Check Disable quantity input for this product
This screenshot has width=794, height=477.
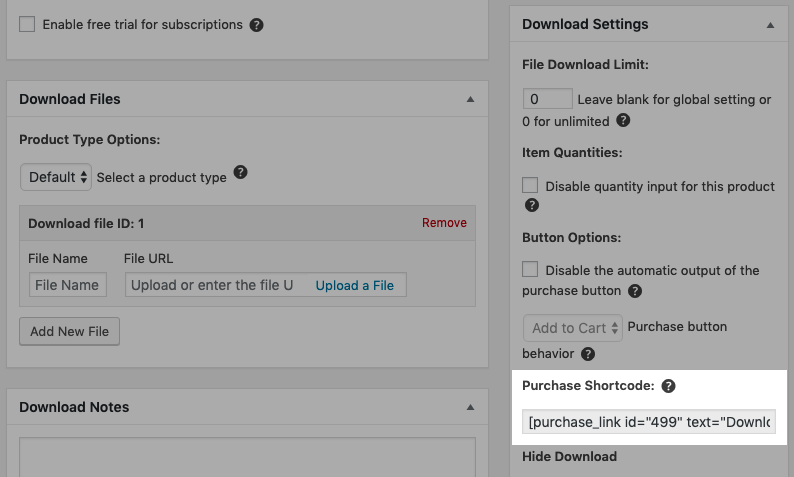530,186
